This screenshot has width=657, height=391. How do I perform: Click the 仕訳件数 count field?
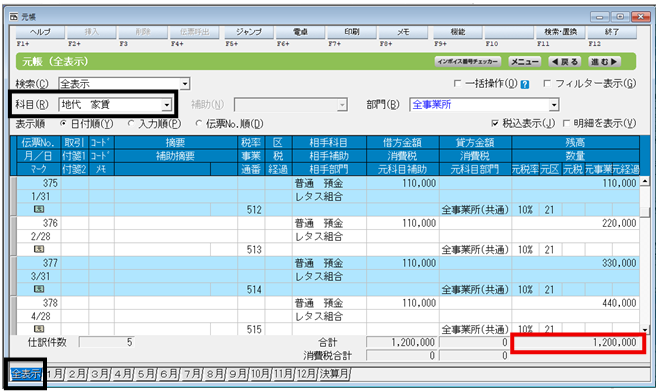point(106,342)
